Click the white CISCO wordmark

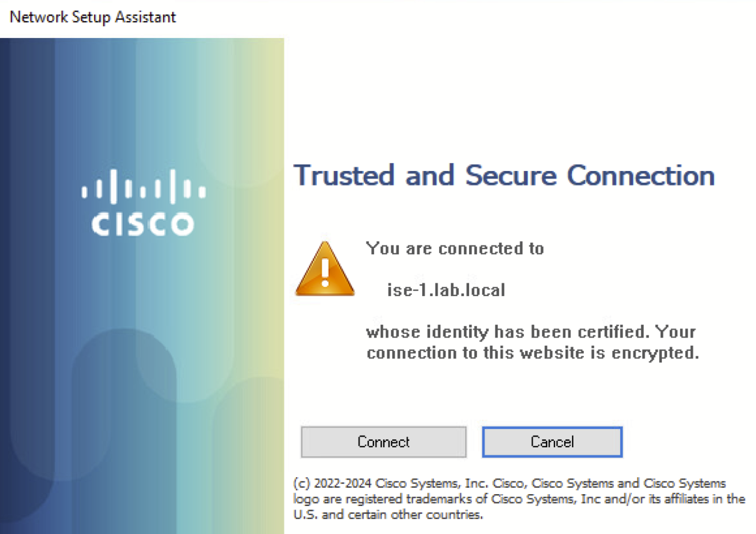point(143,225)
